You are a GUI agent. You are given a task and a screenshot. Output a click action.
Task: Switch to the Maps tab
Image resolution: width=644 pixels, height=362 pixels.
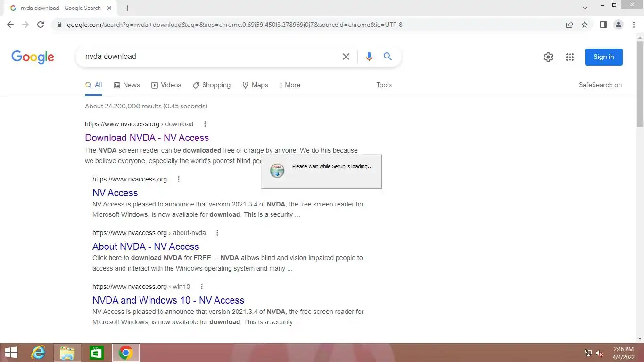point(255,85)
